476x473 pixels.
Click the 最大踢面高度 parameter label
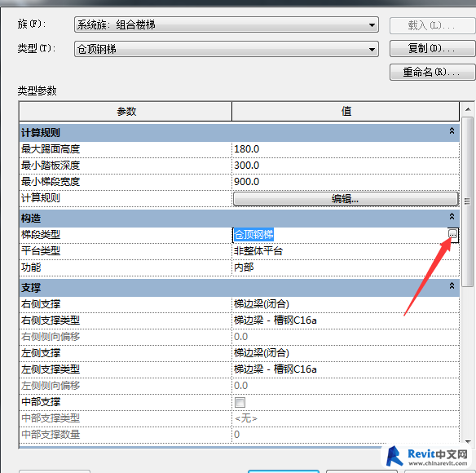pos(51,149)
